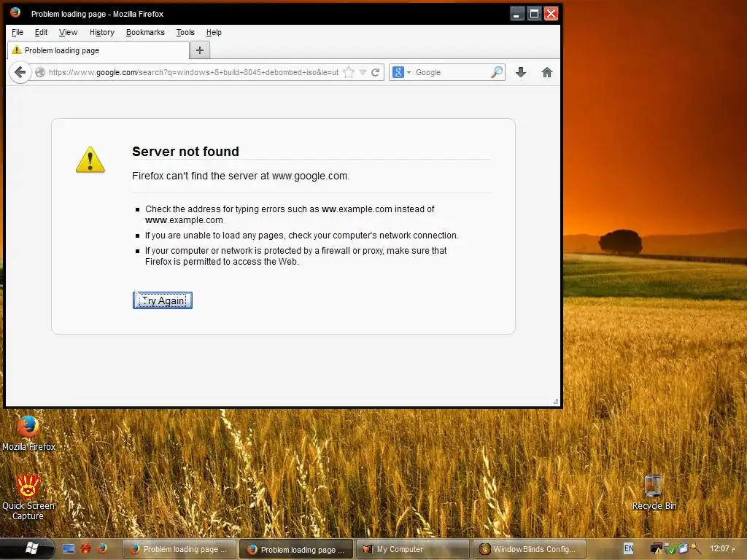Open the History menu
This screenshot has width=747, height=560.
(x=102, y=32)
